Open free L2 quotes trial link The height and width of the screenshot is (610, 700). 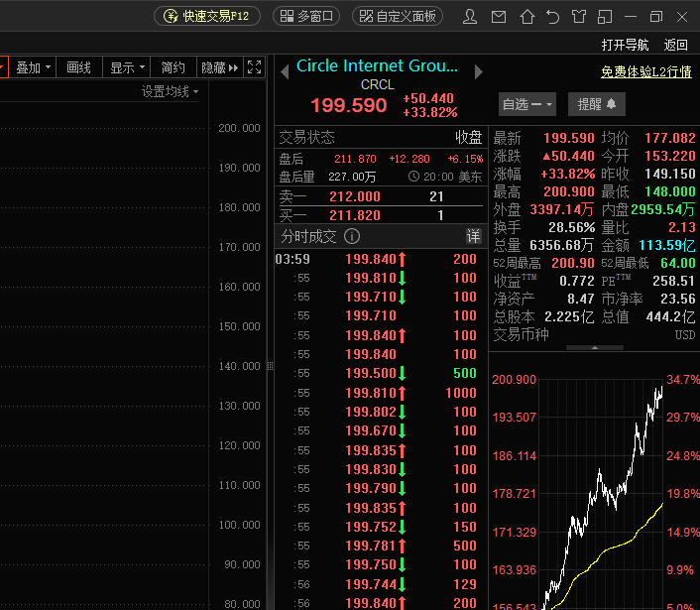click(646, 71)
